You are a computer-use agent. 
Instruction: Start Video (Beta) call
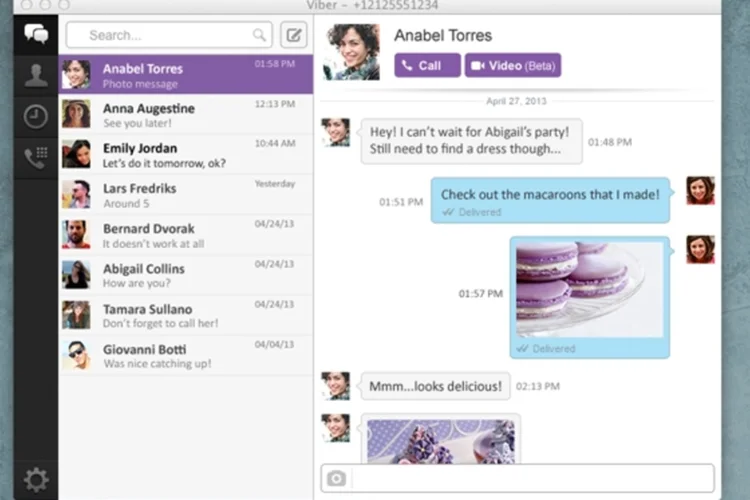(513, 65)
